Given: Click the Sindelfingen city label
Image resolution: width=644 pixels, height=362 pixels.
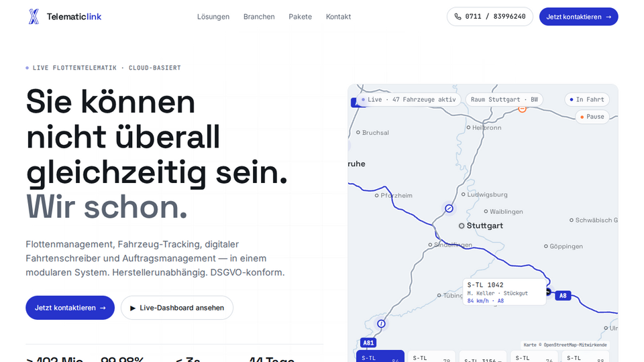Looking at the screenshot, I should pyautogui.click(x=453, y=245).
